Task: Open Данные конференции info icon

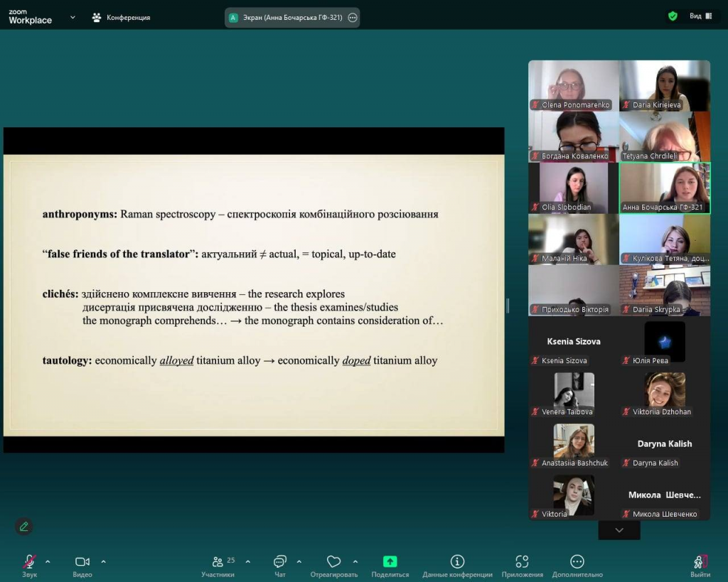Action: click(457, 562)
